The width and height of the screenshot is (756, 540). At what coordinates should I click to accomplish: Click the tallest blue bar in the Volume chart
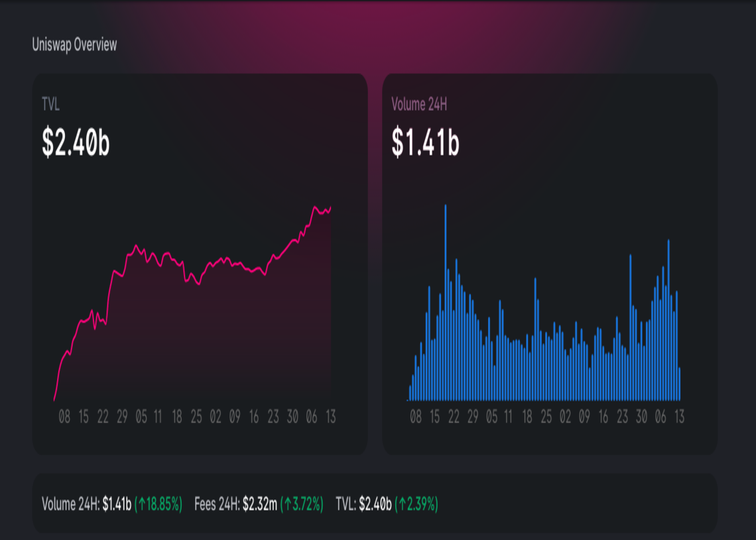click(x=446, y=303)
